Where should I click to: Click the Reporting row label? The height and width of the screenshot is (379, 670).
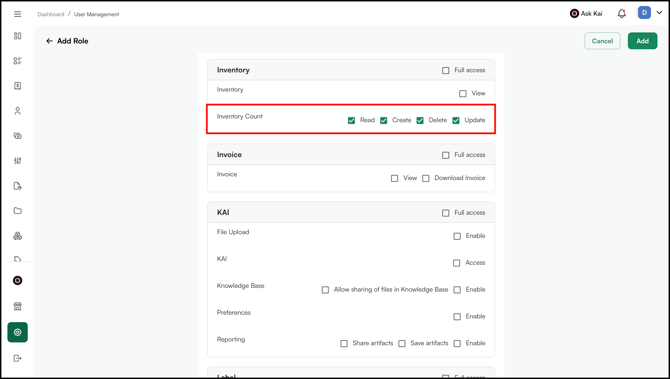coord(231,339)
